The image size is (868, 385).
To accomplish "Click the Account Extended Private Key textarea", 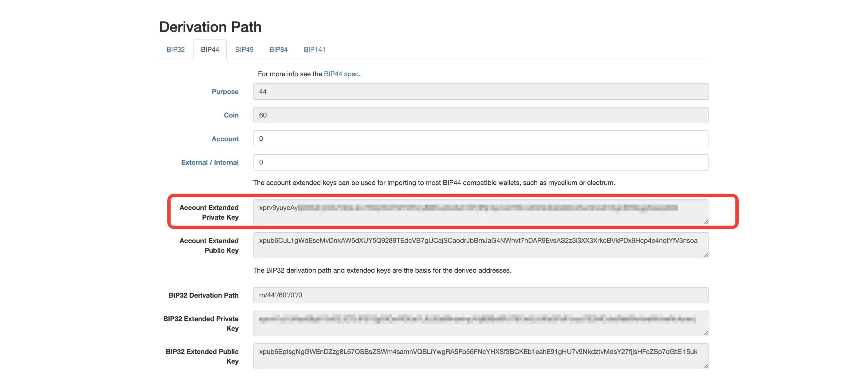I will coord(480,212).
